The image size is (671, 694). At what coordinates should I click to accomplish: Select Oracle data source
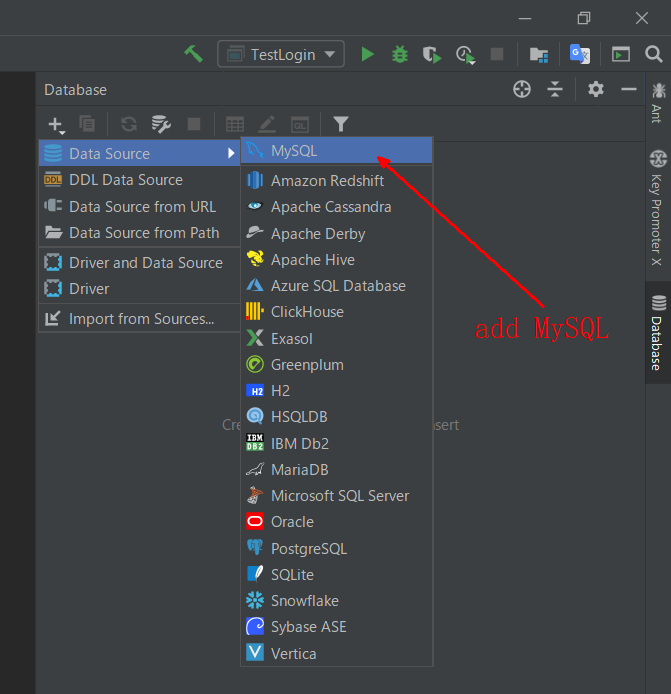[336, 522]
